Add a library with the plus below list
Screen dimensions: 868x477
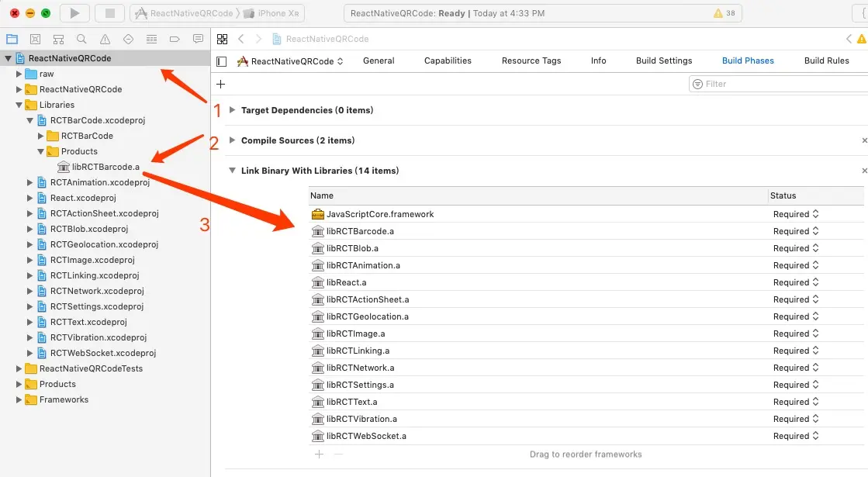pyautogui.click(x=319, y=455)
